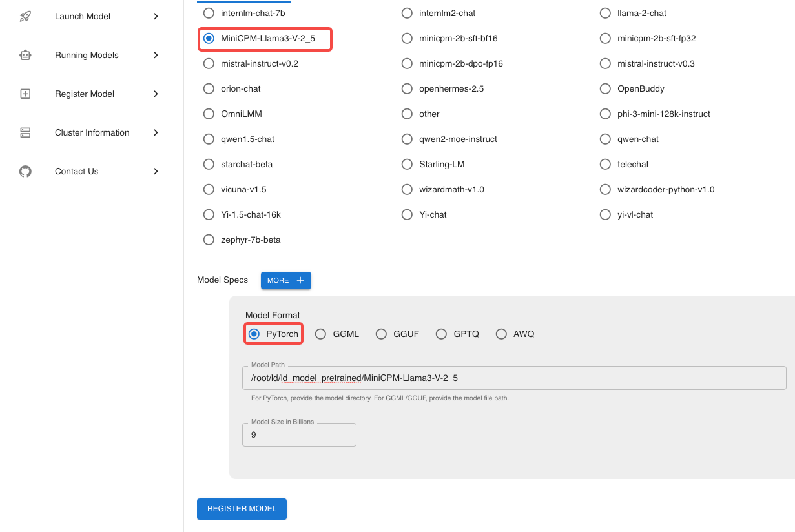Click the GitHub icon beside Contact Us
Screen dimensions: 795x532
25,172
